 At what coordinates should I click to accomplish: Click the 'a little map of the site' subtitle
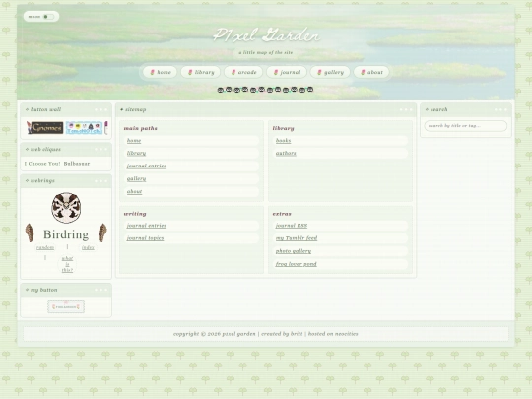266,52
